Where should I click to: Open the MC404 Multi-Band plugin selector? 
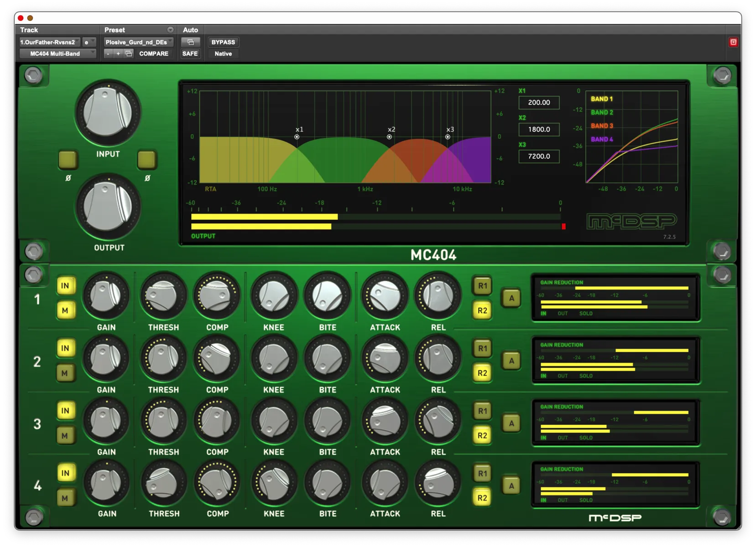coord(57,53)
